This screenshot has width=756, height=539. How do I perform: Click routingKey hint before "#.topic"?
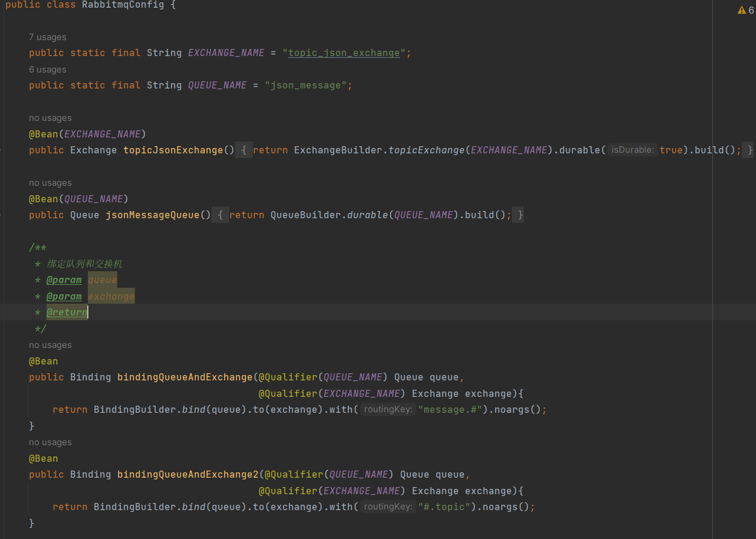[388, 507]
